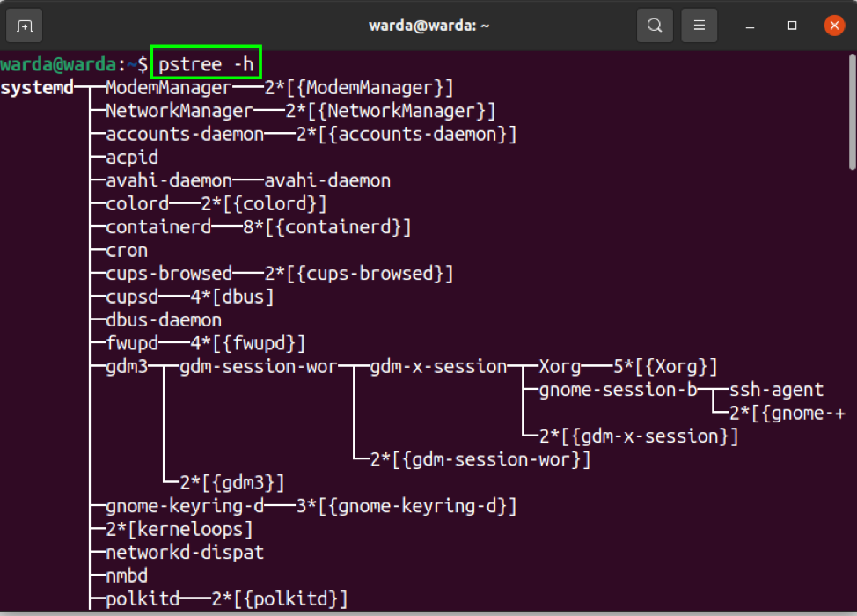Click the 4*[{fwupd}] thread entry
This screenshot has height=616, width=857.
pyautogui.click(x=248, y=343)
